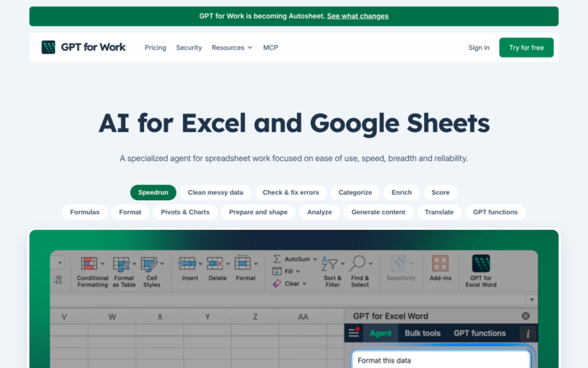
Task: Close the GPT for Excel Word panel
Action: [526, 316]
